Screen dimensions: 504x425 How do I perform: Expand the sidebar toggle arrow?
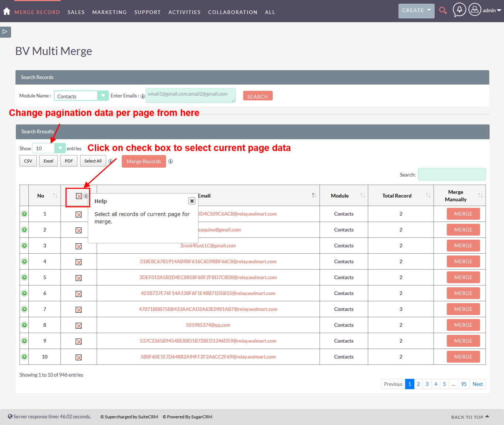[5, 32]
